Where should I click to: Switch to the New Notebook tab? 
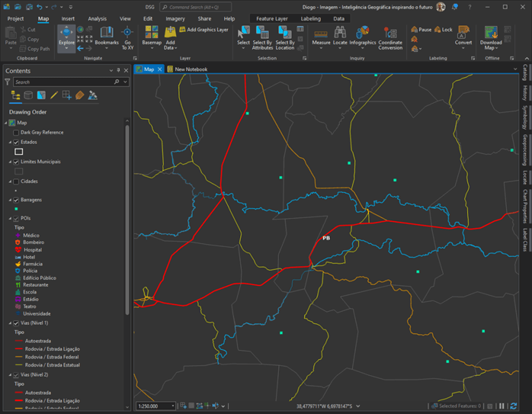coord(191,69)
